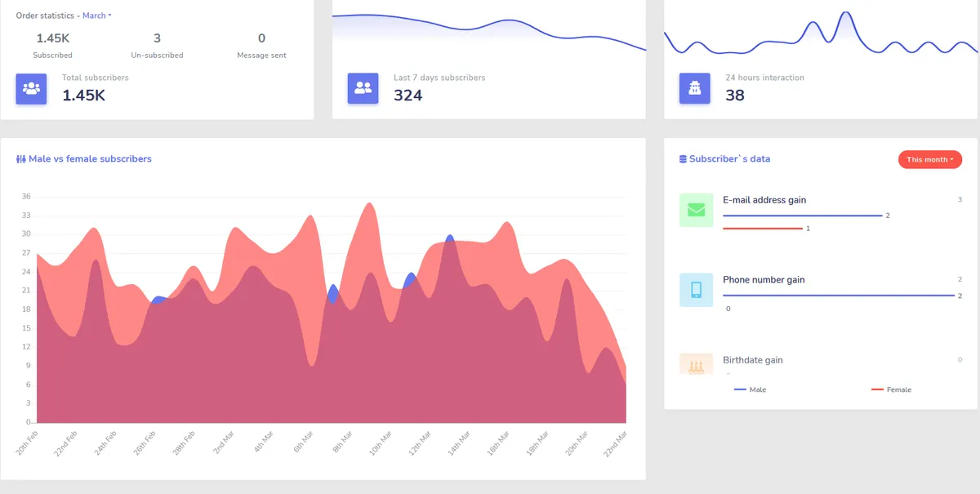Click the Un-subscribed count 3
Viewport: 980px width, 494px height.
point(157,38)
